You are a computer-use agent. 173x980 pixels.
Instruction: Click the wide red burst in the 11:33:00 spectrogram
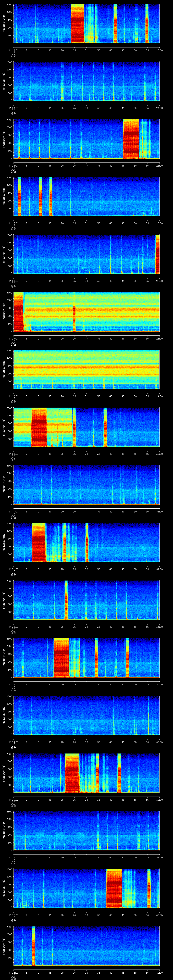pos(62,658)
